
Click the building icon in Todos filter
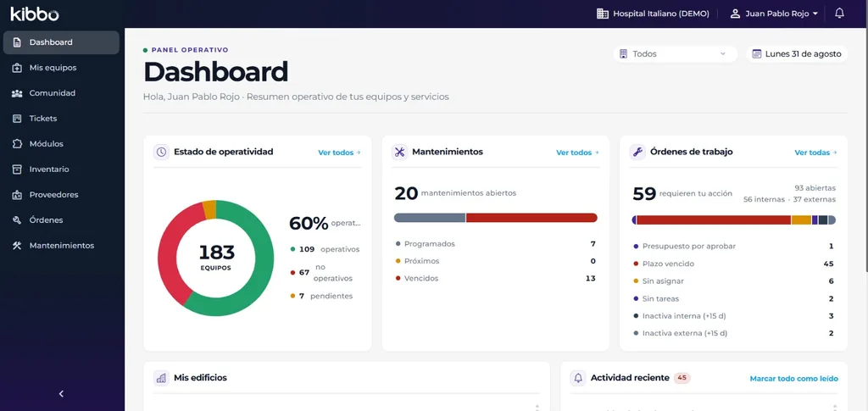click(x=623, y=54)
